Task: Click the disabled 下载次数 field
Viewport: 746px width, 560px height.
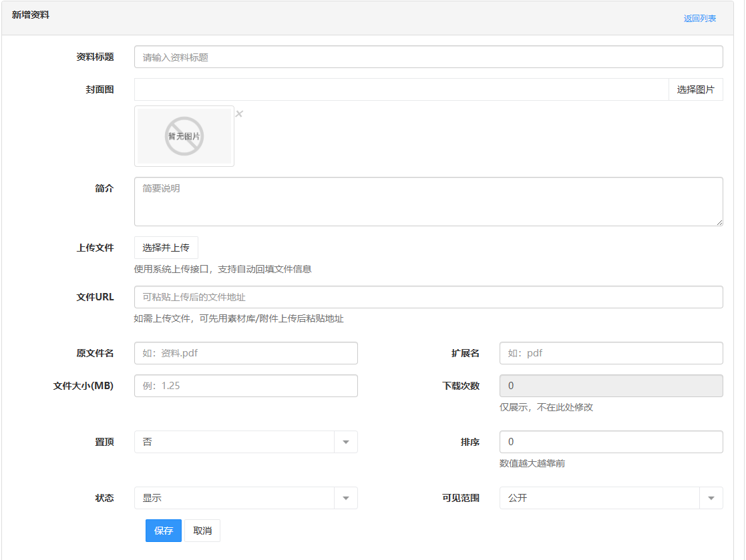Action: [x=610, y=385]
